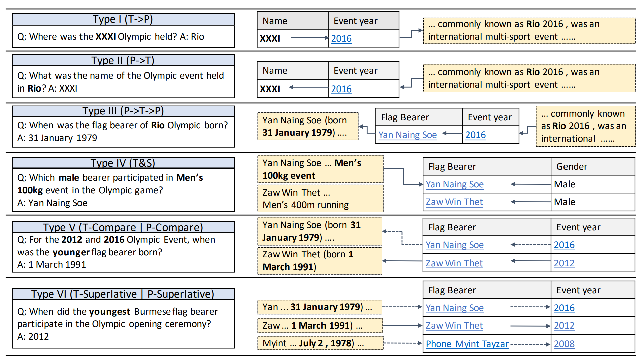Click the 2016 link in the Type II table
Screen dimensions: 644x360
(x=341, y=89)
